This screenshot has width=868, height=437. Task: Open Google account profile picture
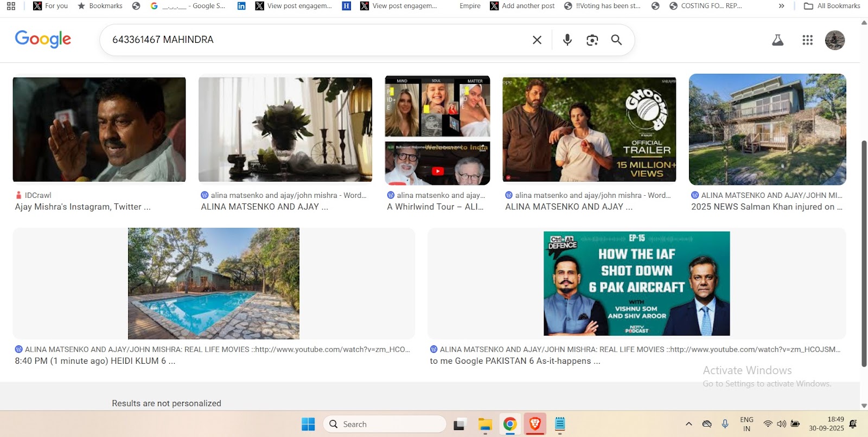click(x=834, y=40)
